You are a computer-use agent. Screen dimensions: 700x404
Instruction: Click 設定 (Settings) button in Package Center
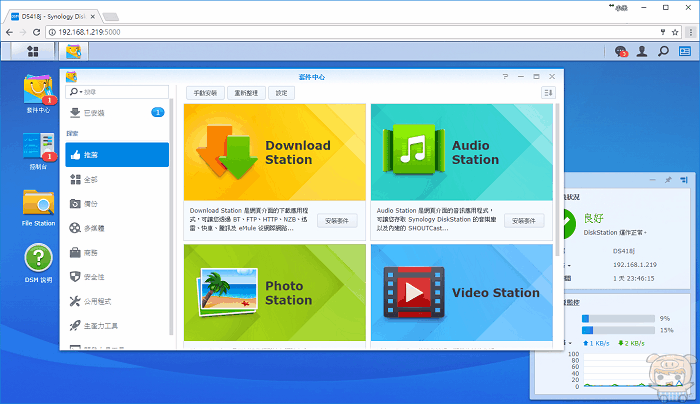pos(281,93)
